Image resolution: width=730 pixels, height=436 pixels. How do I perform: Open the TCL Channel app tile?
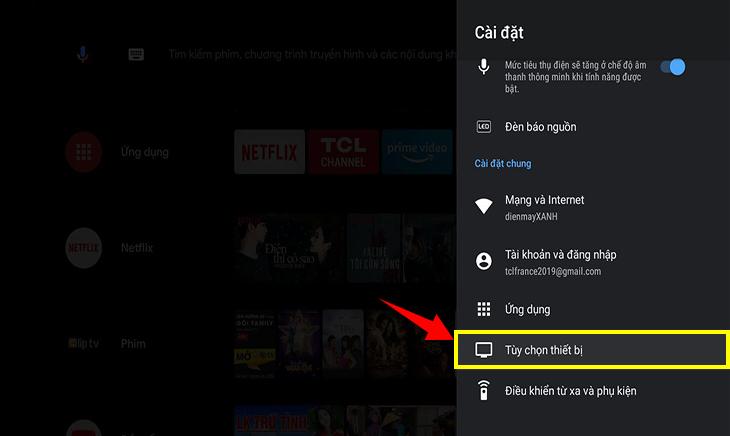click(x=343, y=152)
